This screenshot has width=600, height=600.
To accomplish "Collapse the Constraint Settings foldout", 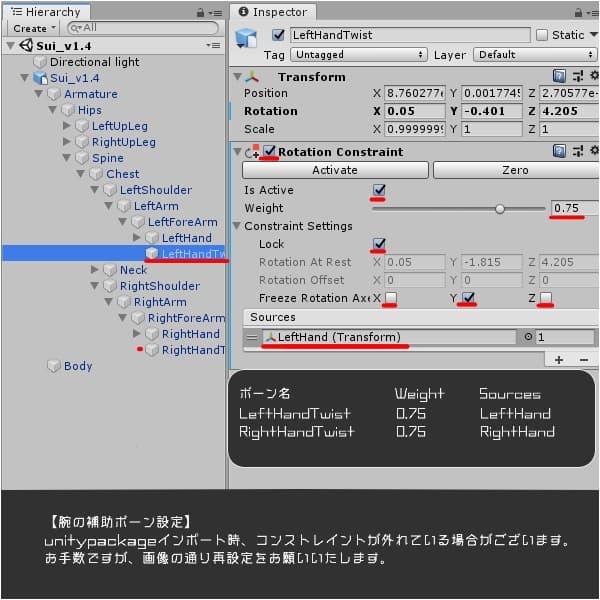I will coord(237,226).
